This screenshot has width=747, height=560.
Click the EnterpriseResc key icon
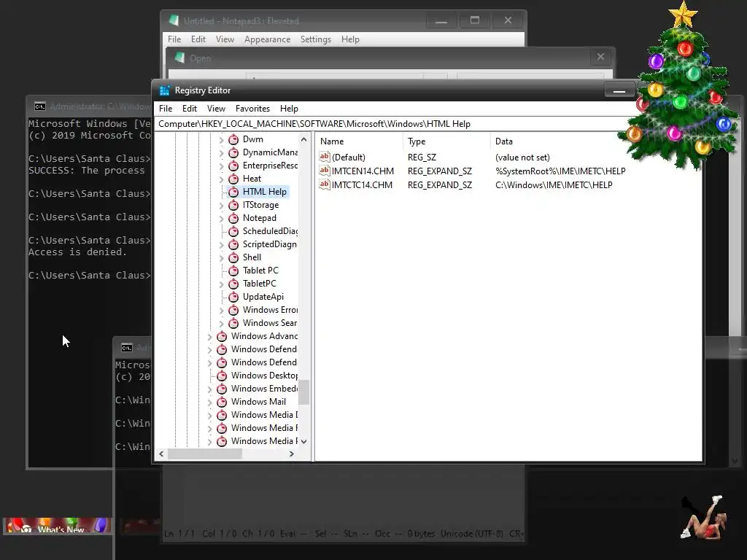click(x=233, y=166)
